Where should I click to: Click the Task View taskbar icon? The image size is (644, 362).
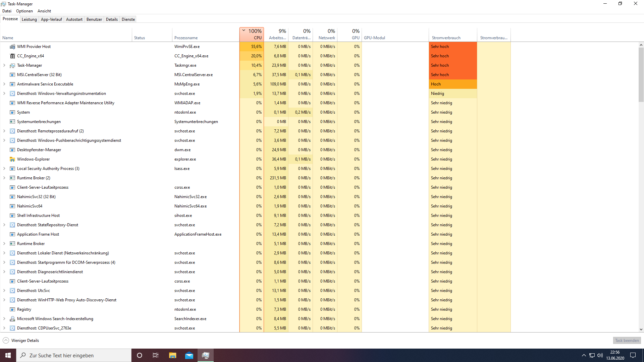coord(156,355)
